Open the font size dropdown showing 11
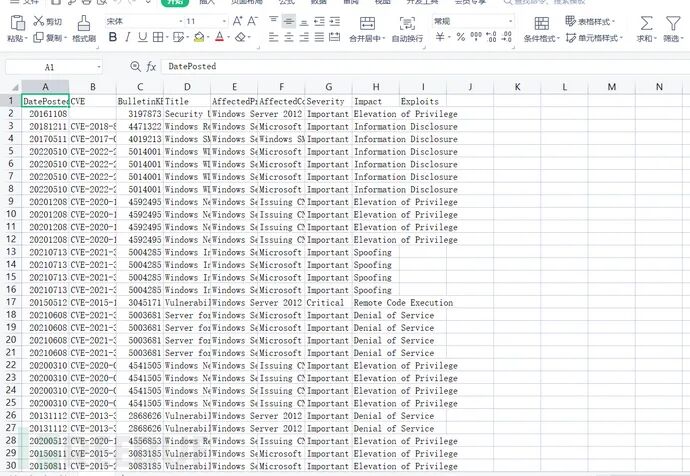 pos(224,21)
